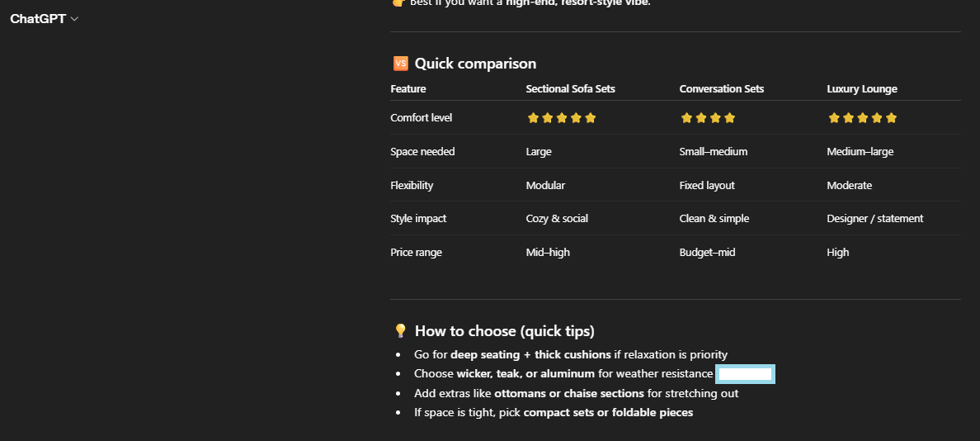The image size is (980, 441).
Task: Click the five-star rating under Sectional Sofa Sets
Action: 561,118
